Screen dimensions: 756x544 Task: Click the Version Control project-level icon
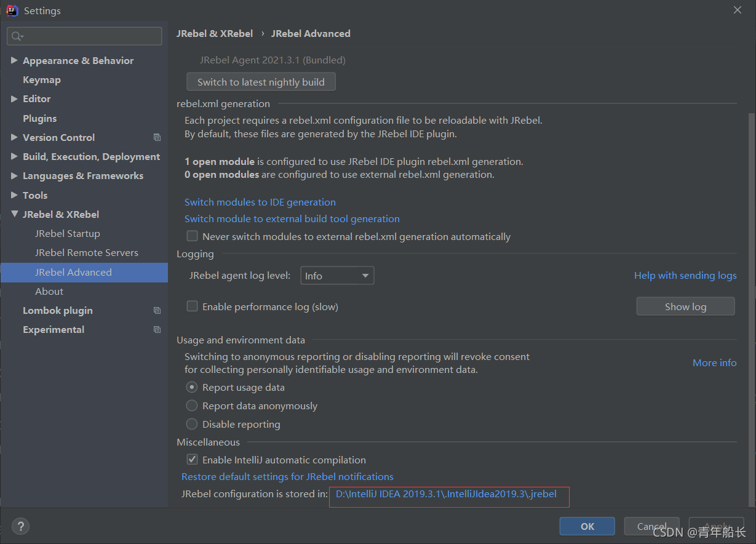coord(157,137)
